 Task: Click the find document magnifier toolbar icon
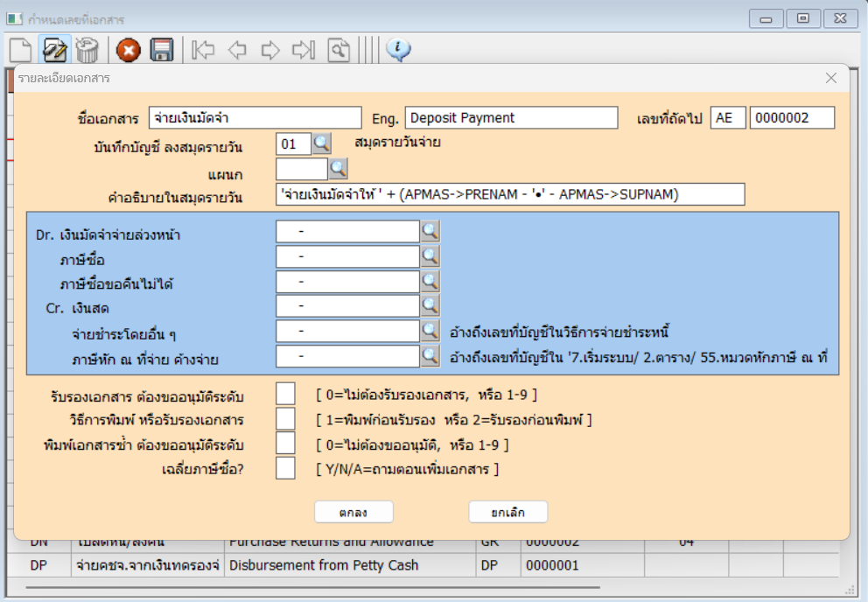(339, 50)
